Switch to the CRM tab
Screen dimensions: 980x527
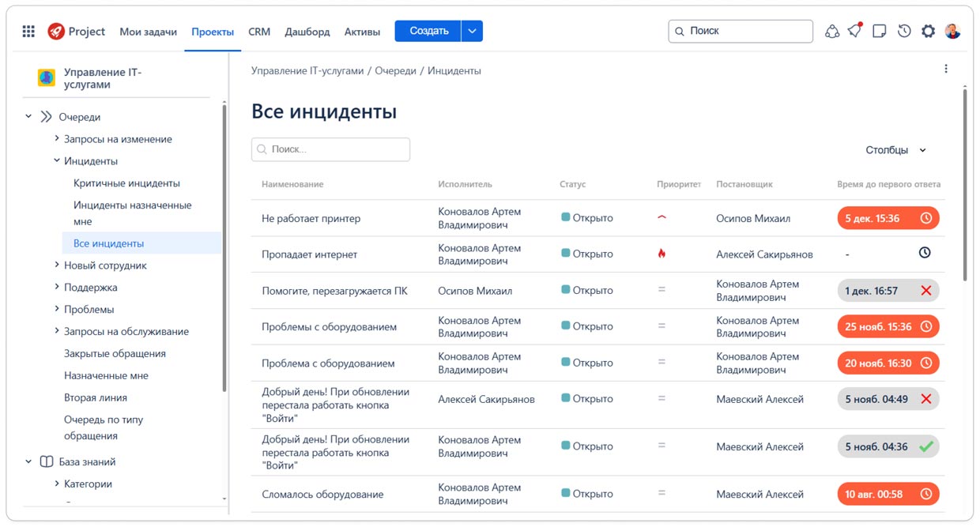click(259, 32)
